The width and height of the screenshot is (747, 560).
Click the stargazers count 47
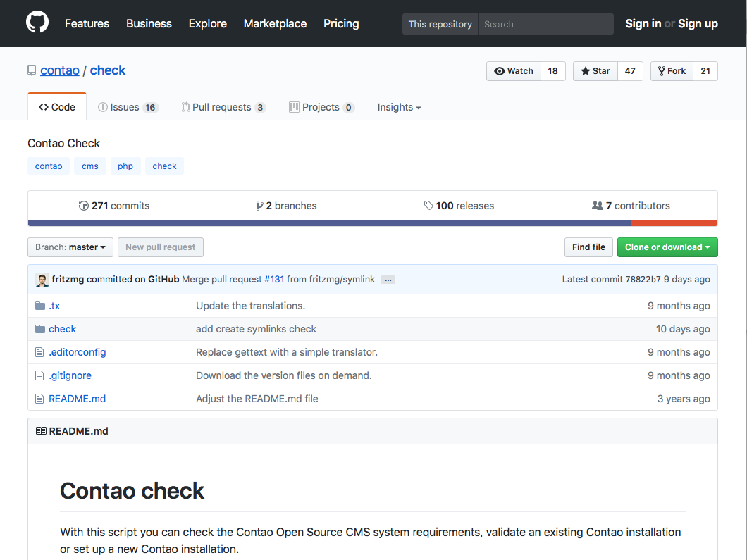[x=630, y=71]
